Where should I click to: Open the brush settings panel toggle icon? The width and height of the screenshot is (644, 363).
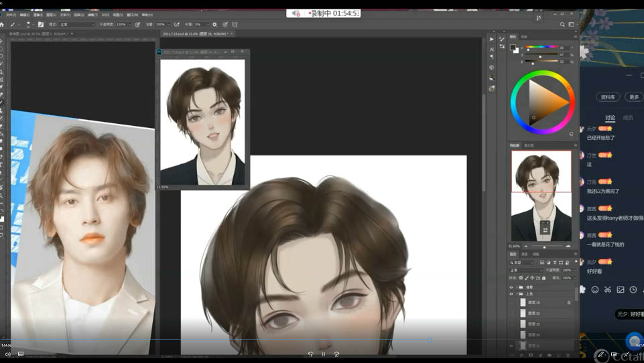[x=41, y=24]
